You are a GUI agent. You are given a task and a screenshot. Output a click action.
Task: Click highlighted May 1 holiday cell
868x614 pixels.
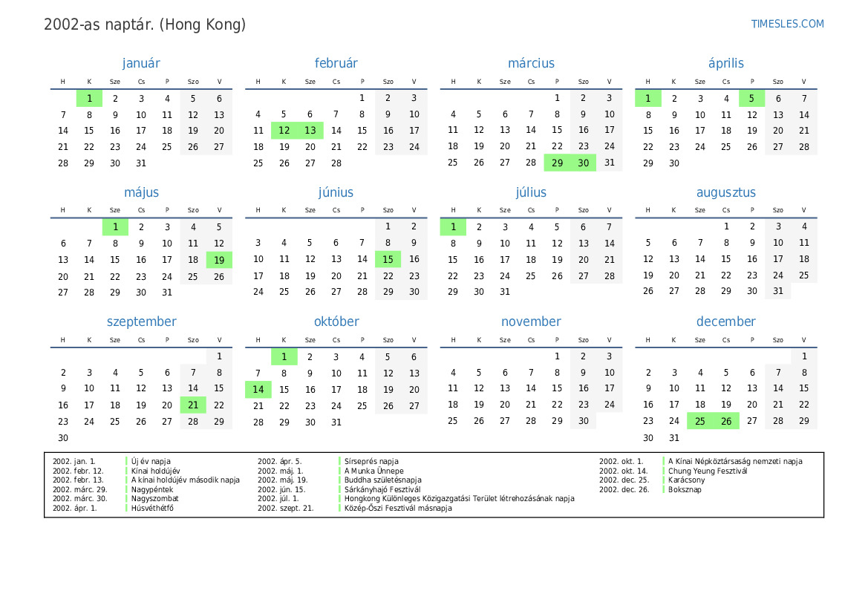click(115, 227)
